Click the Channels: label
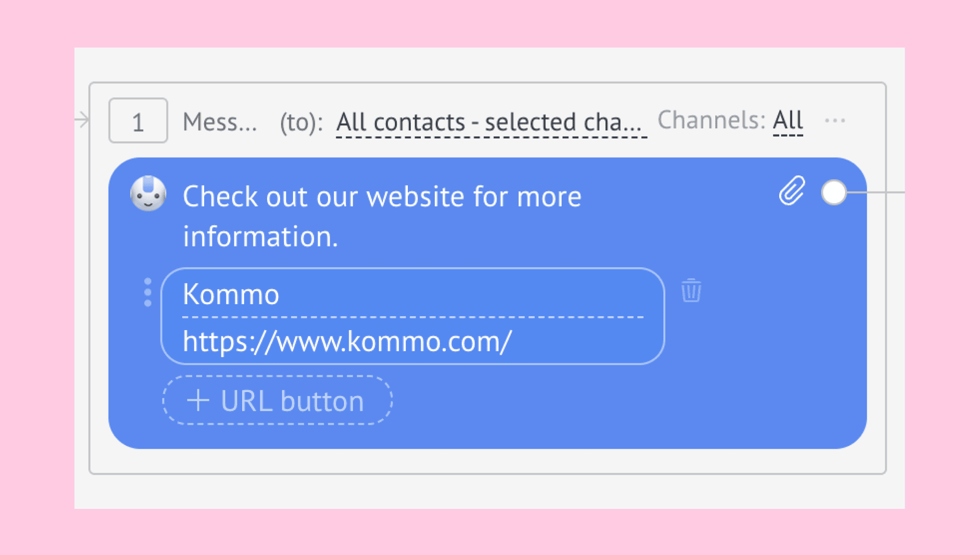The height and width of the screenshot is (555, 980). pyautogui.click(x=711, y=120)
